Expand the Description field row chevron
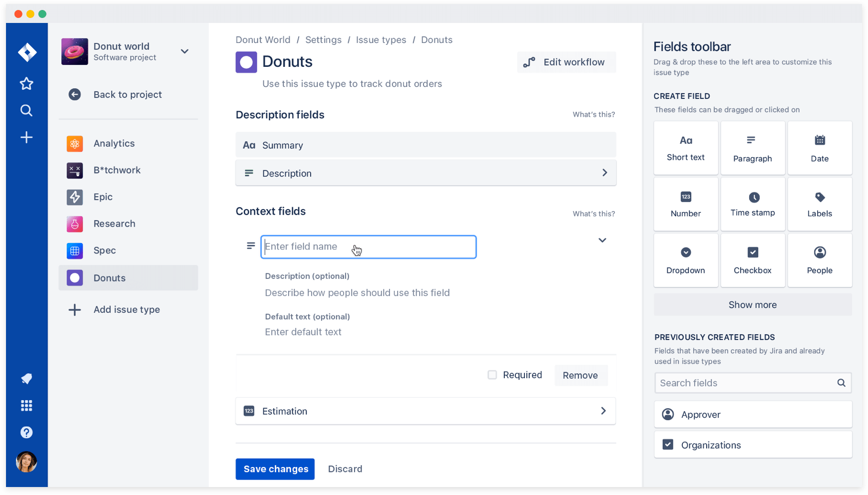The width and height of the screenshot is (868, 495). click(605, 173)
